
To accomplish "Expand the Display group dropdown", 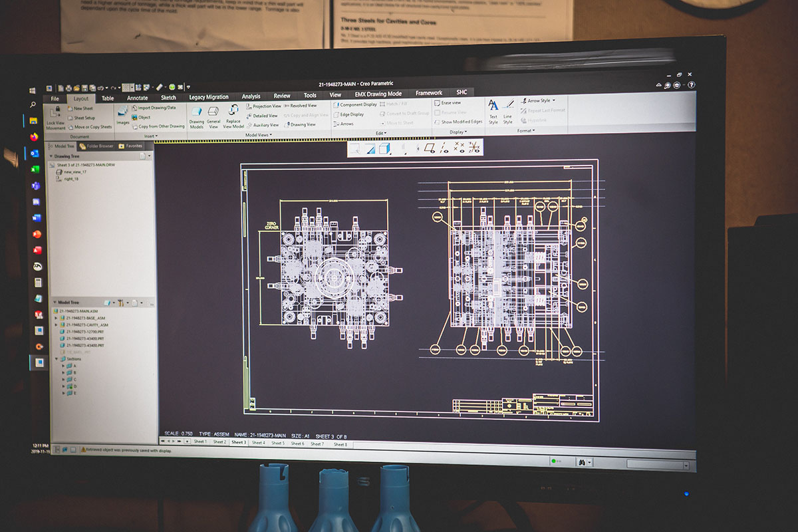I will 458,132.
